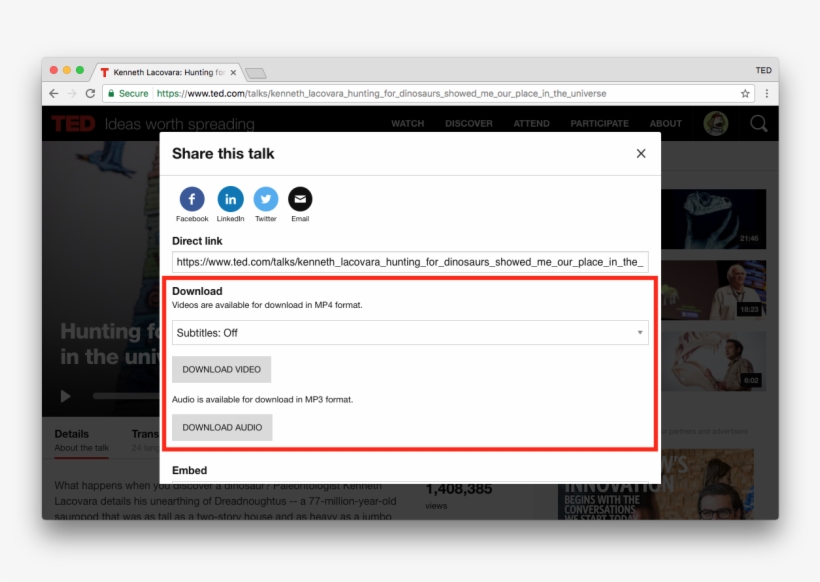Open related video thumbnail 18:23
Image resolution: width=820 pixels, height=582 pixels.
[713, 290]
